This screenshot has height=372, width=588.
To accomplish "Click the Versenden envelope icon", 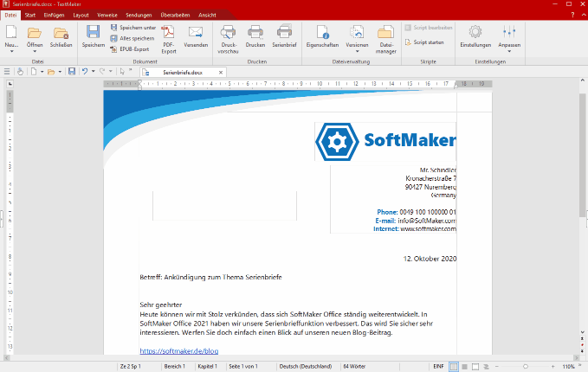I will (x=196, y=32).
